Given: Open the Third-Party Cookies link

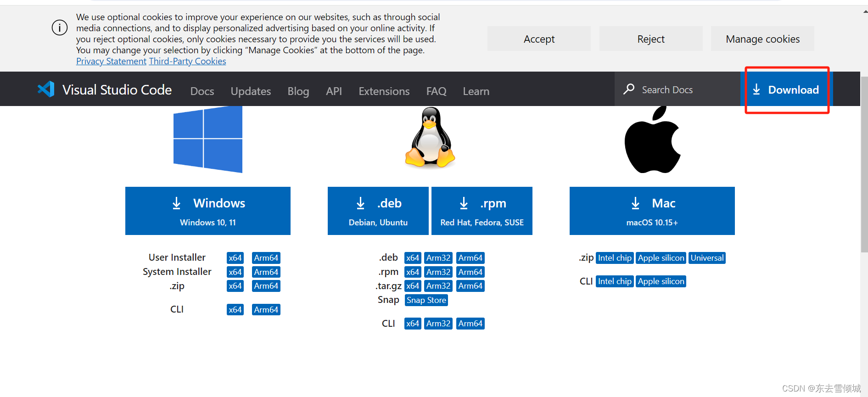Looking at the screenshot, I should point(187,61).
